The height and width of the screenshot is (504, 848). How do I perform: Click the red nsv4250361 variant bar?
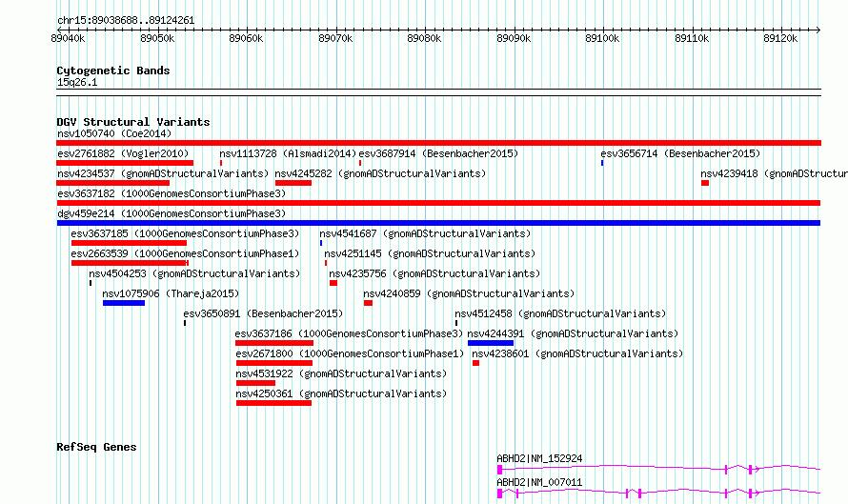click(x=273, y=403)
